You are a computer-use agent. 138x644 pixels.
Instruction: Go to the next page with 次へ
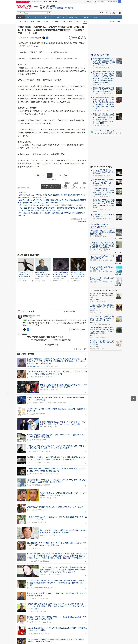click(x=66, y=175)
